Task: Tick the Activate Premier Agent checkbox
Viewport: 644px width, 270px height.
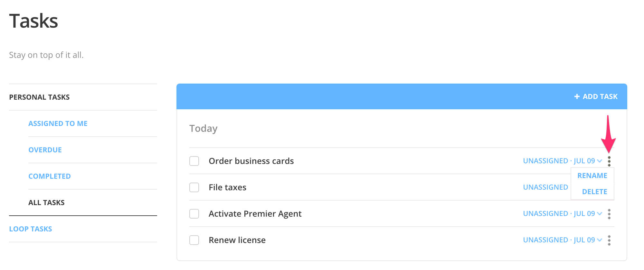Action: (194, 214)
